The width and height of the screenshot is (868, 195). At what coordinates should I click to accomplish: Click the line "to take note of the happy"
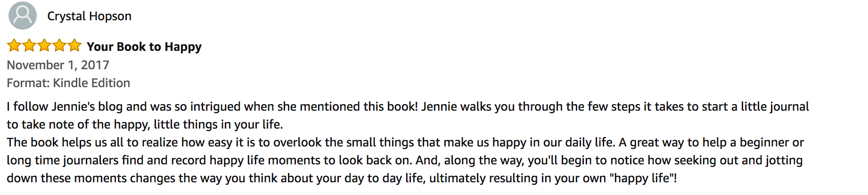point(145,124)
